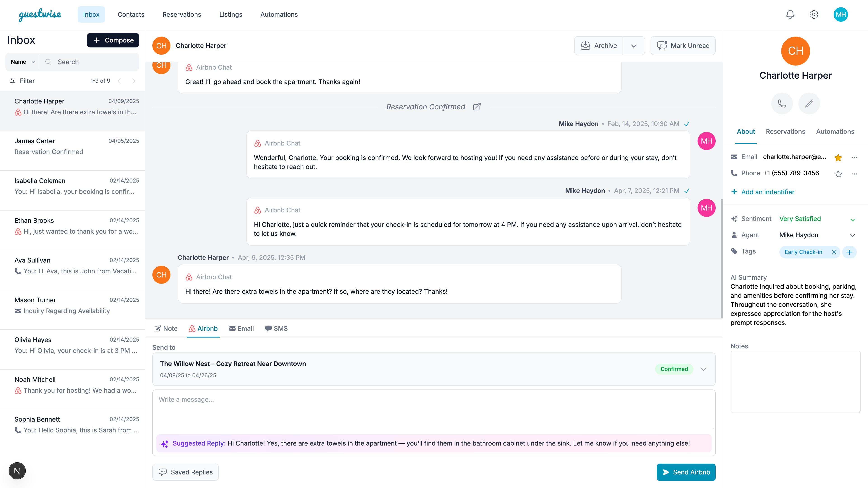Viewport: 868px width, 488px height.
Task: Click the large CH avatar in contact panel
Action: coord(795,51)
